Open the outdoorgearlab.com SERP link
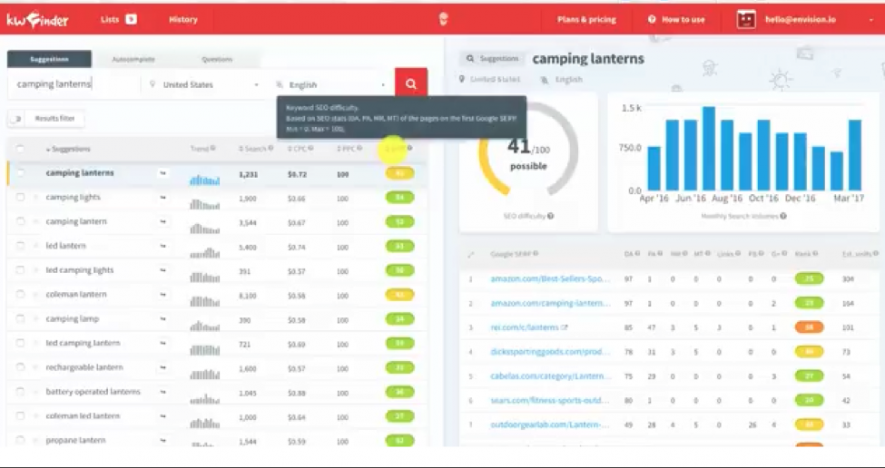Screen dimensions: 885x468 coord(550,425)
